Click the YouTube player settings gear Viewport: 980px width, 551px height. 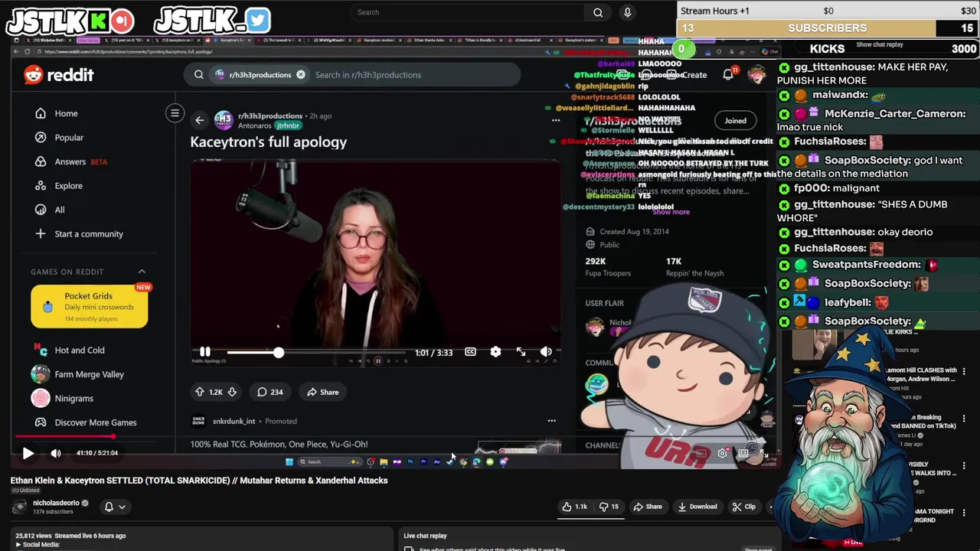(722, 453)
